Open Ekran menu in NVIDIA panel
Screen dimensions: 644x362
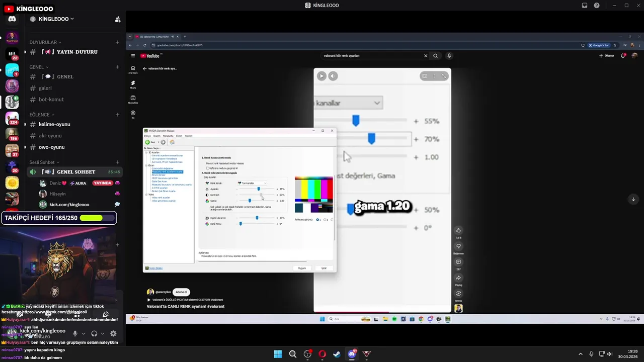pos(179,136)
